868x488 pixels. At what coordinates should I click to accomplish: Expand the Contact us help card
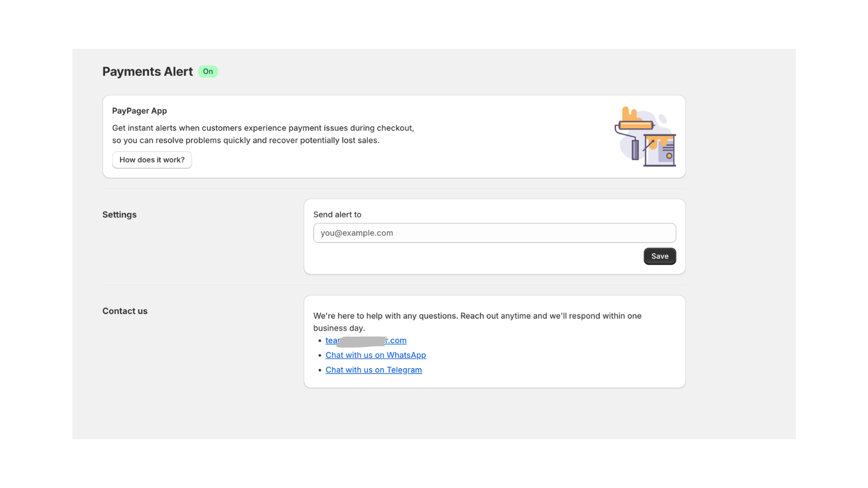click(x=494, y=341)
